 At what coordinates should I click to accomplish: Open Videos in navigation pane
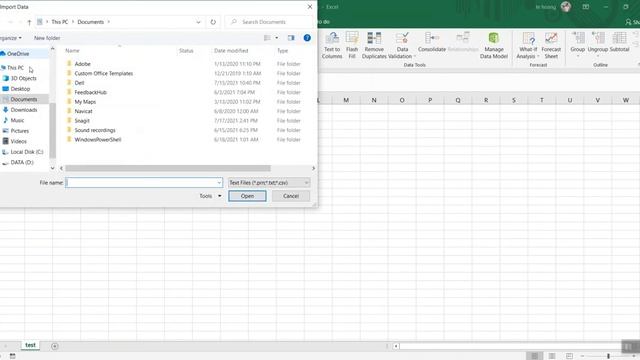coord(18,141)
